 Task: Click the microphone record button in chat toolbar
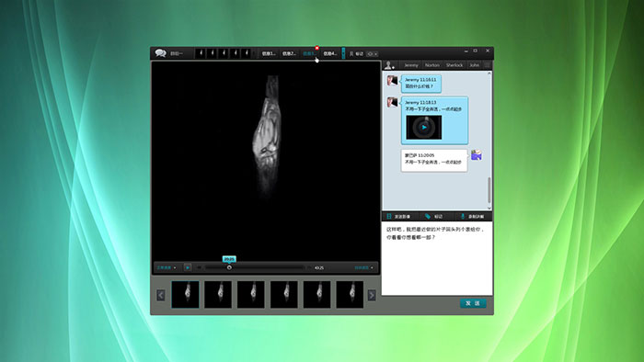(x=472, y=217)
